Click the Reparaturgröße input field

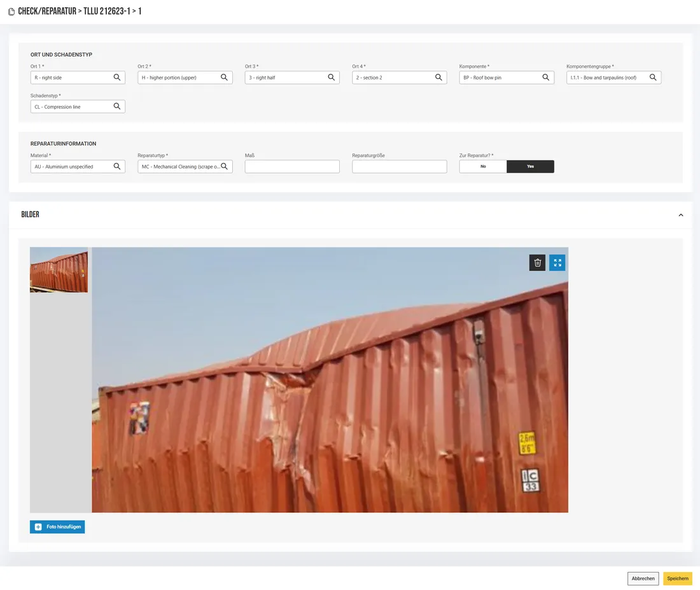pyautogui.click(x=399, y=167)
